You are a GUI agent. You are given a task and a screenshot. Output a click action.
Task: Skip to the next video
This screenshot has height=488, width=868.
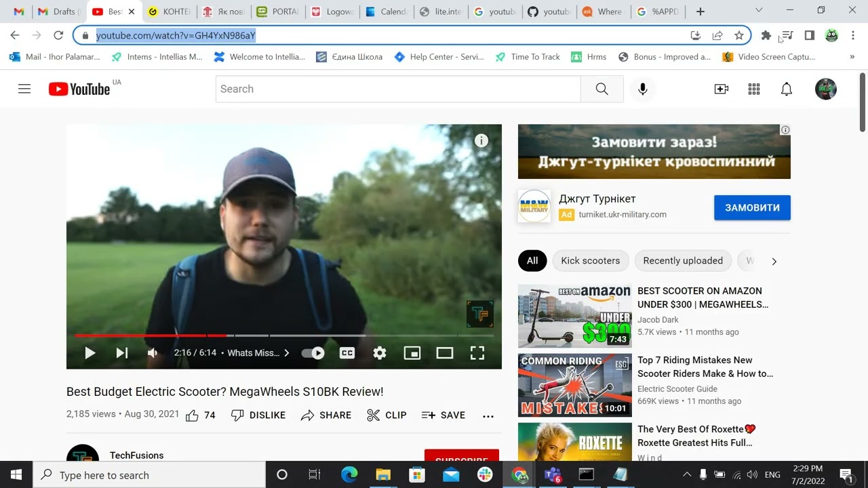click(122, 352)
